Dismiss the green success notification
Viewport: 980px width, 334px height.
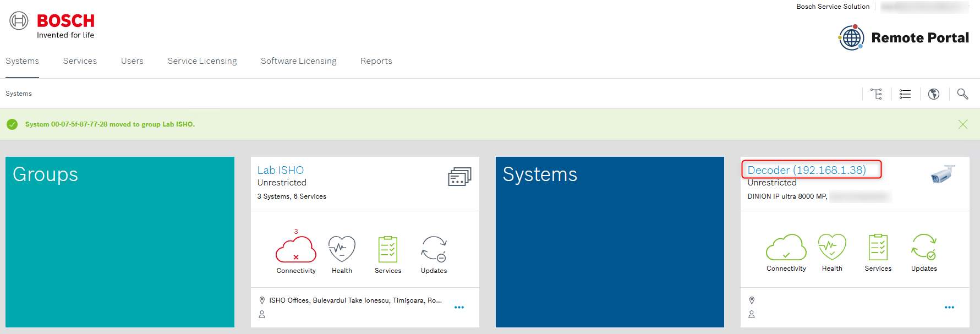[x=963, y=124]
